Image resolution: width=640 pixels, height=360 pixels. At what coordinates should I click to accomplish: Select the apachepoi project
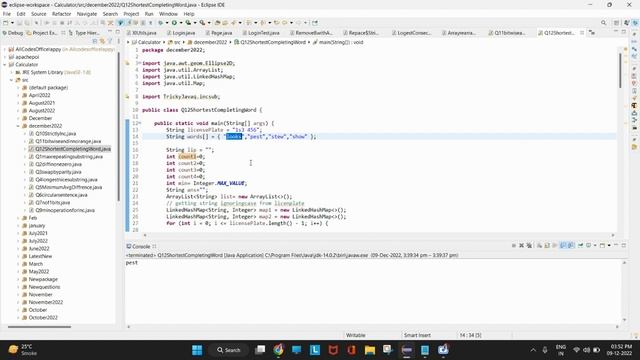click(x=27, y=57)
